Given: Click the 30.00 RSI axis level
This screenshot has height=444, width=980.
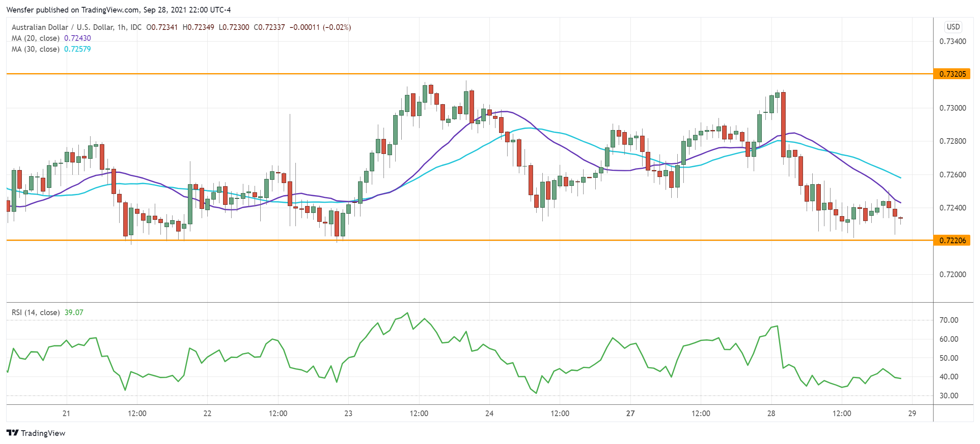Looking at the screenshot, I should click(948, 396).
